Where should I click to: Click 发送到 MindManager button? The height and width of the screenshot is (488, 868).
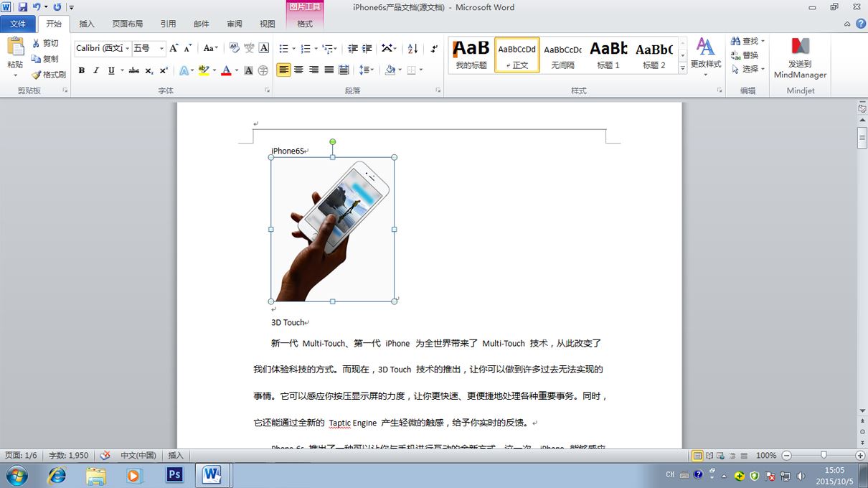click(800, 57)
